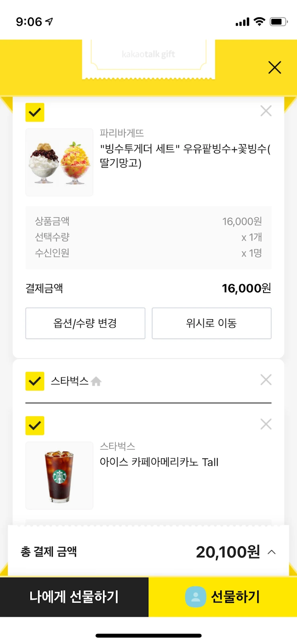The height and width of the screenshot is (644, 297).
Task: Close the gift cart with the top X
Action: tap(274, 67)
